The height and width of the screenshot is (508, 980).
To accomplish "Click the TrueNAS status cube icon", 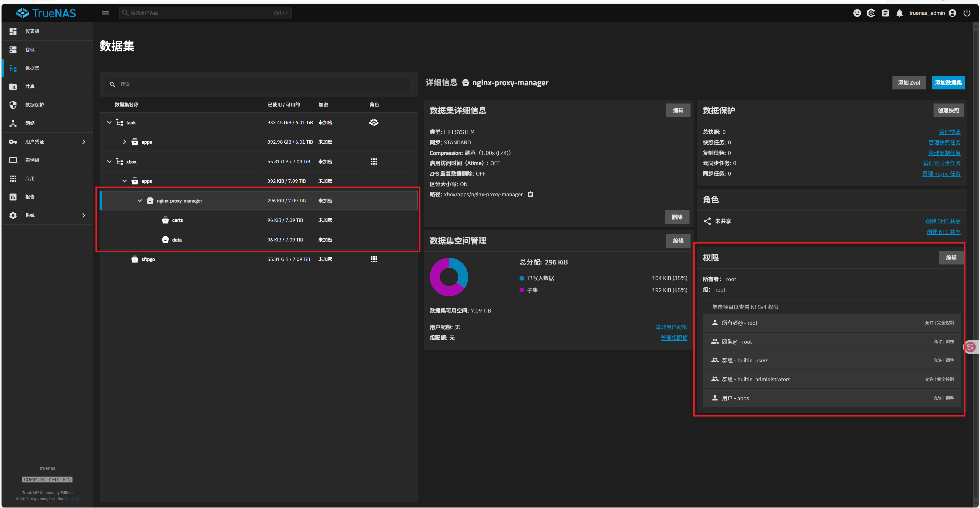I will pos(871,13).
